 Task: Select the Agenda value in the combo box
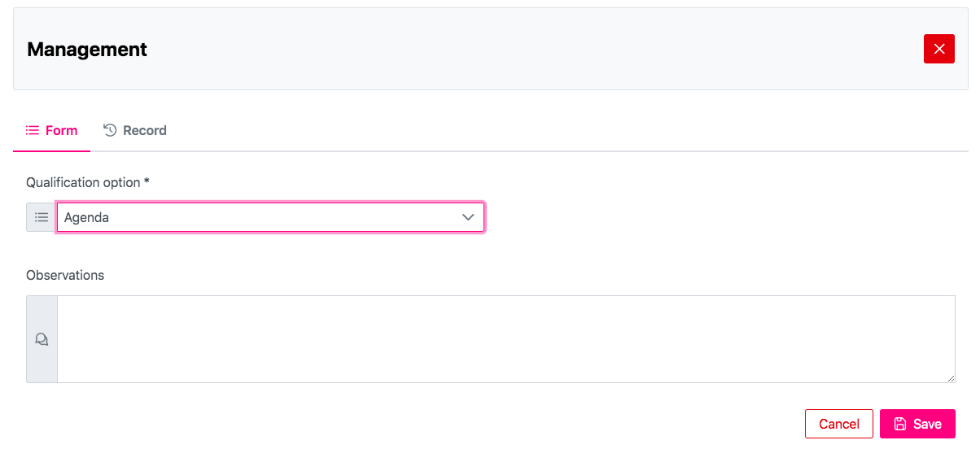pyautogui.click(x=86, y=218)
